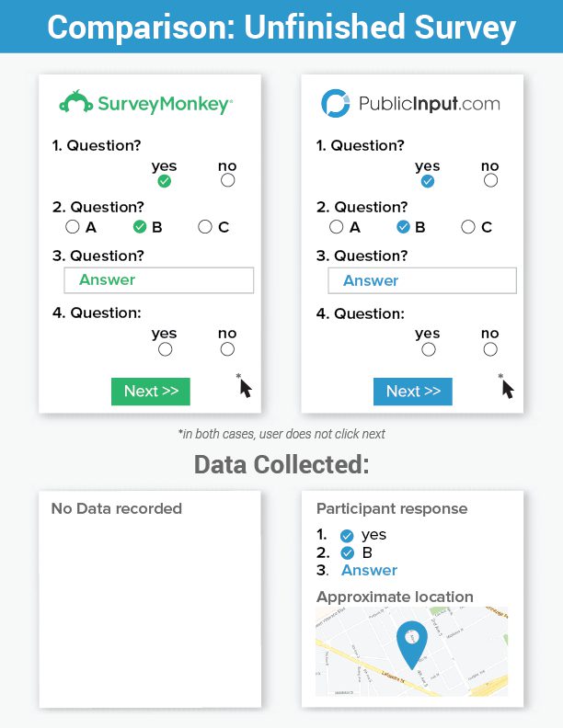Choose 'yes' for SurveyMonkey question 4
The height and width of the screenshot is (728, 563).
pyautogui.click(x=165, y=349)
